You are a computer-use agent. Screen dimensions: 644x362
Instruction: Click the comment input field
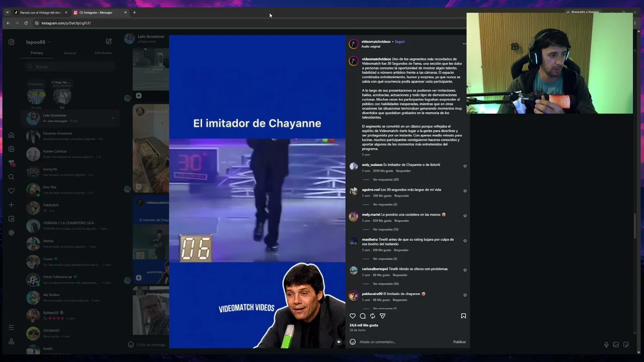[x=405, y=342]
